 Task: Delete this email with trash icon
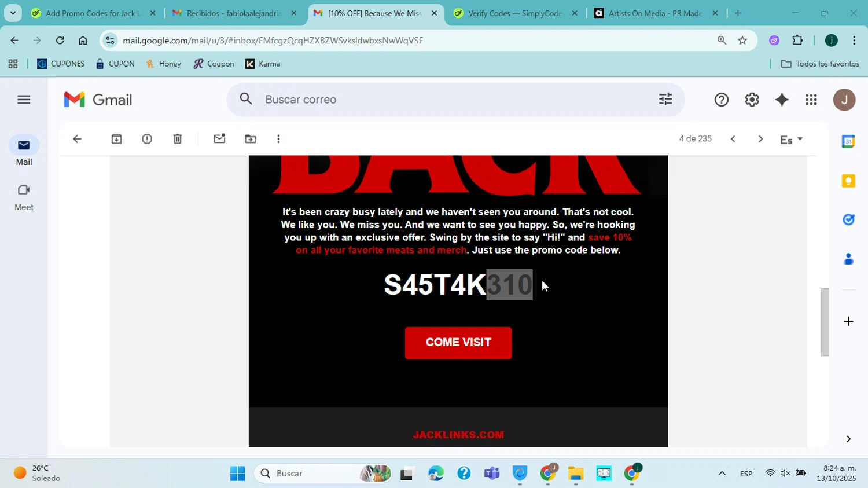[178, 139]
